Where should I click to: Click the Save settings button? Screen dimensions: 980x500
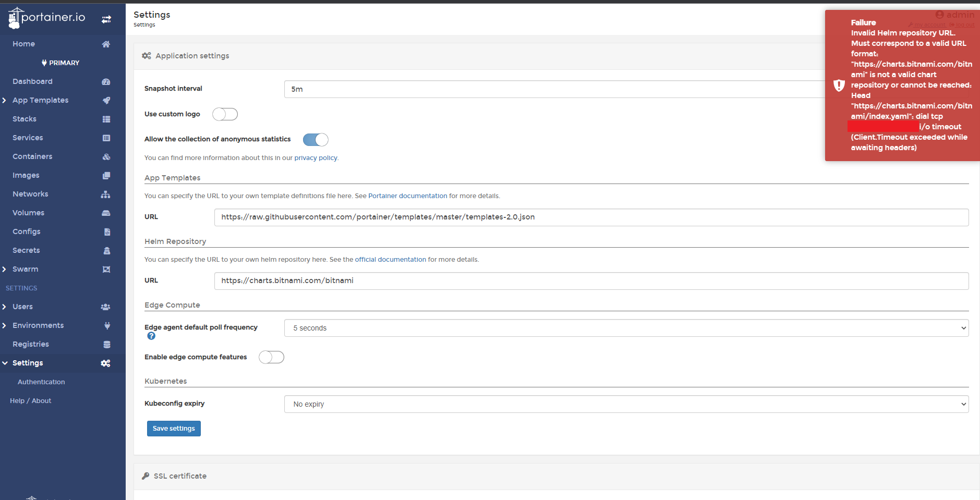click(174, 428)
